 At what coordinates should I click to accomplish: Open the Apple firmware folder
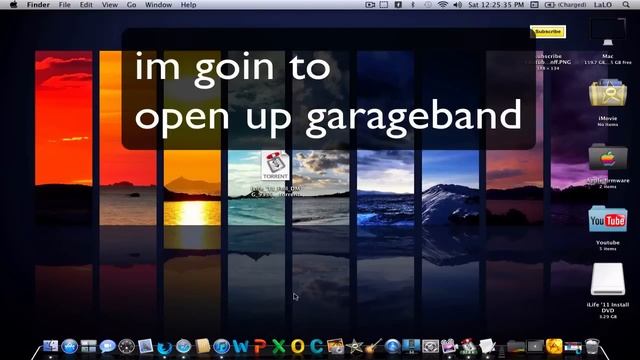[x=608, y=156]
